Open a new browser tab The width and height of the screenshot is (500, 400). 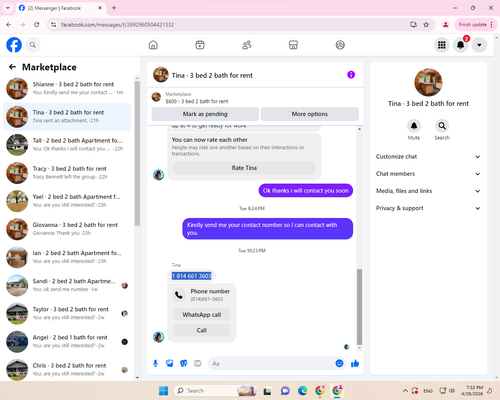coord(114,8)
